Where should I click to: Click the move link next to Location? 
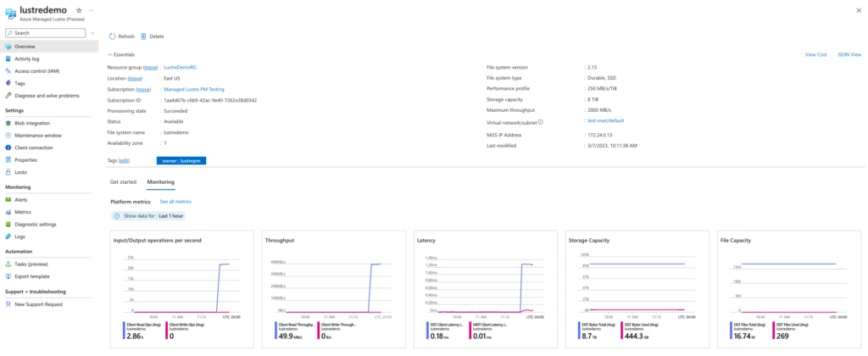[x=135, y=79]
